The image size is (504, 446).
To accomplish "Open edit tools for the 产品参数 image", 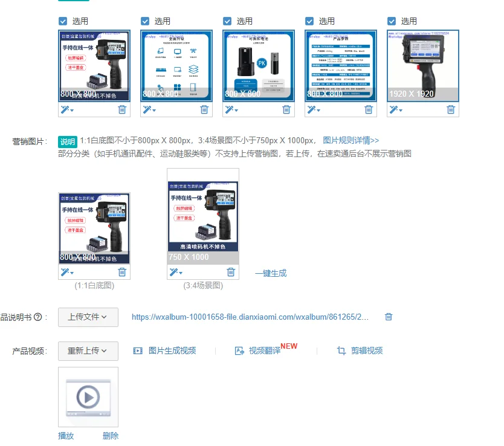I will click(x=314, y=110).
